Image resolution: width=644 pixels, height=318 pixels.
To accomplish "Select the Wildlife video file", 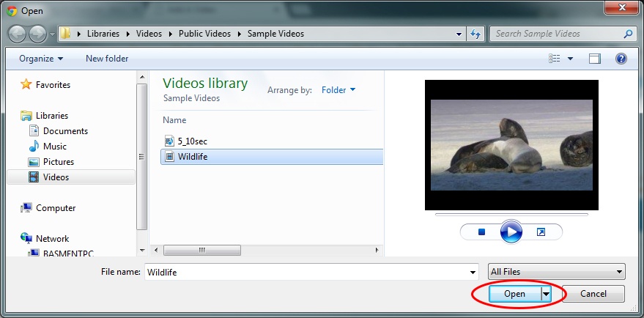I will pos(272,157).
